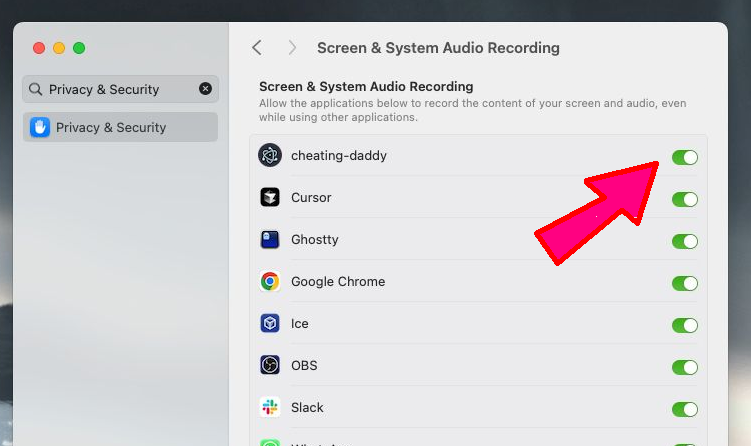Click the Privacy & Security hand icon
Screen dimensions: 751x446
coord(40,127)
